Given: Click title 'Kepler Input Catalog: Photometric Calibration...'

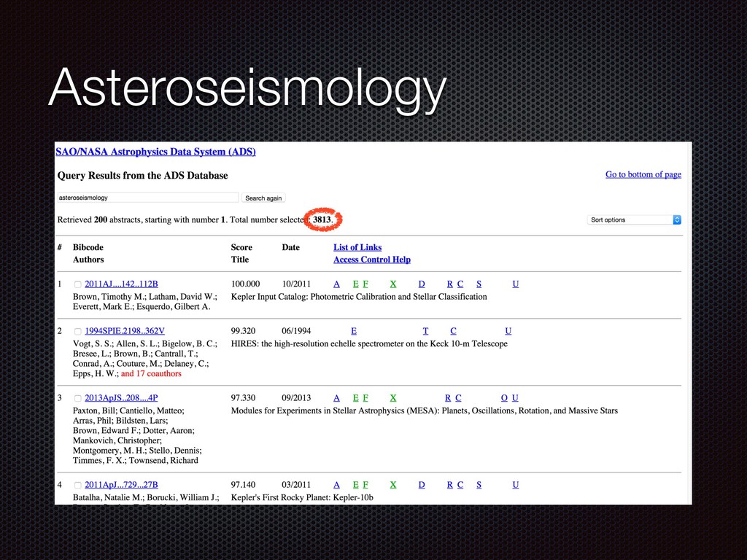Looking at the screenshot, I should (x=359, y=297).
